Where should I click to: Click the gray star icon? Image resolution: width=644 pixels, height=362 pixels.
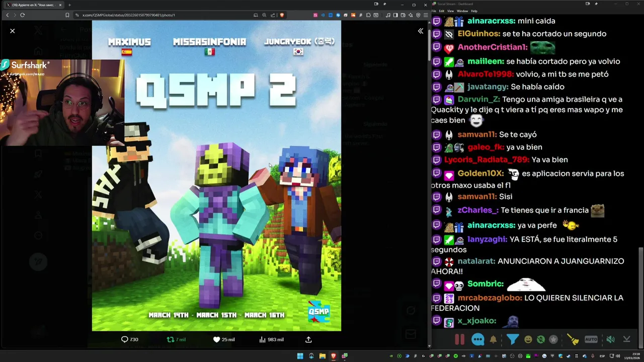tap(553, 339)
